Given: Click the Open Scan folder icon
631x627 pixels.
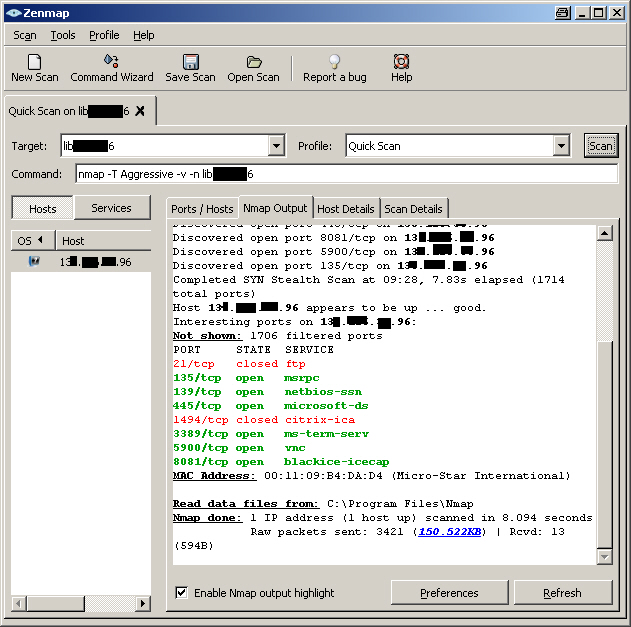Looking at the screenshot, I should click(x=254, y=62).
